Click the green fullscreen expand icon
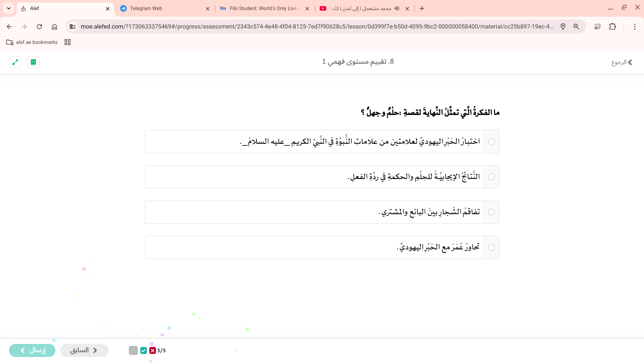This screenshot has height=362, width=644. [15, 62]
